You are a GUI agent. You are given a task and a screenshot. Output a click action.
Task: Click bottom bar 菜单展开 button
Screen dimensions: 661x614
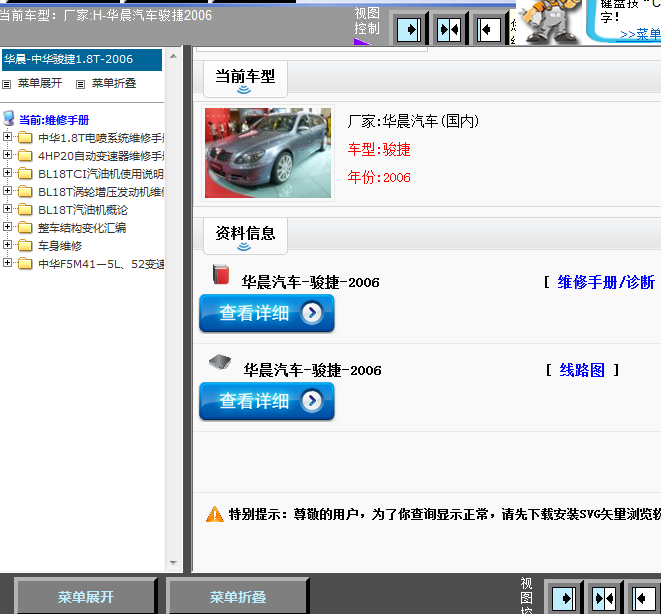click(x=86, y=597)
